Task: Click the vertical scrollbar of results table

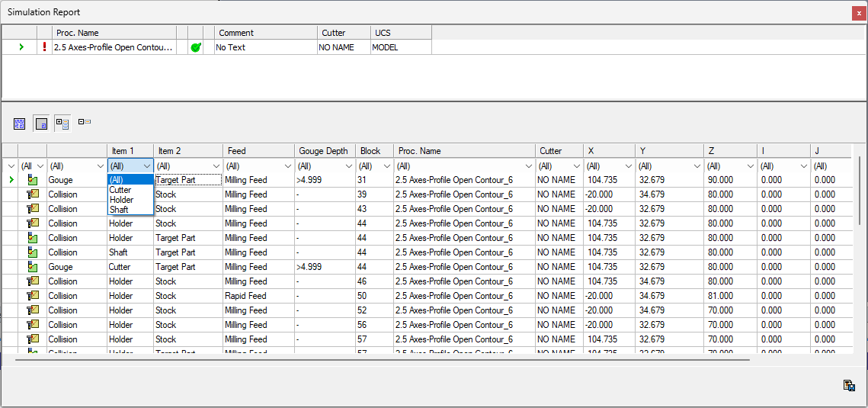Action: coord(859,229)
